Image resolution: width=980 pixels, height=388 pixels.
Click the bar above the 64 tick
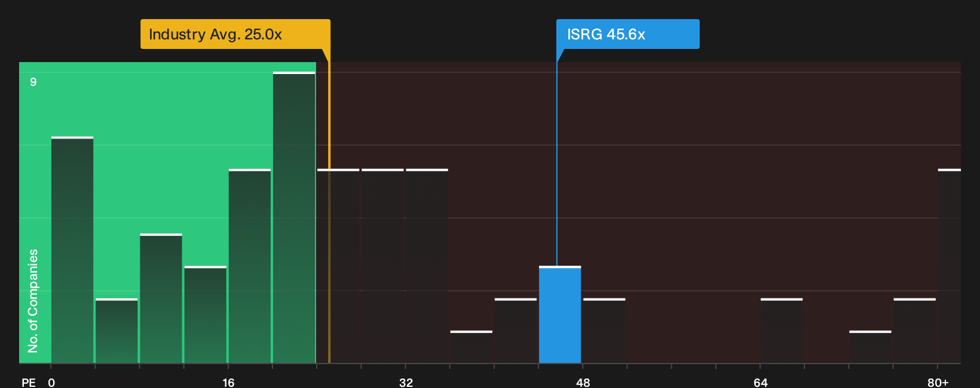point(782,331)
